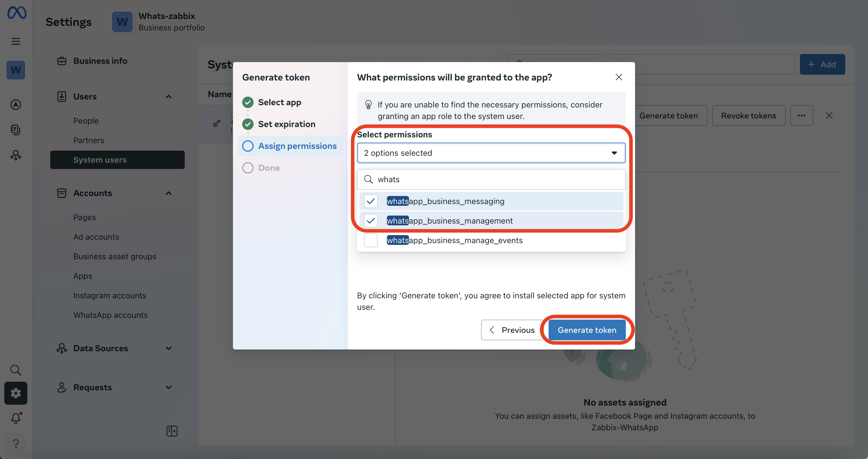The height and width of the screenshot is (459, 868).
Task: Open notifications bell icon
Action: [16, 418]
